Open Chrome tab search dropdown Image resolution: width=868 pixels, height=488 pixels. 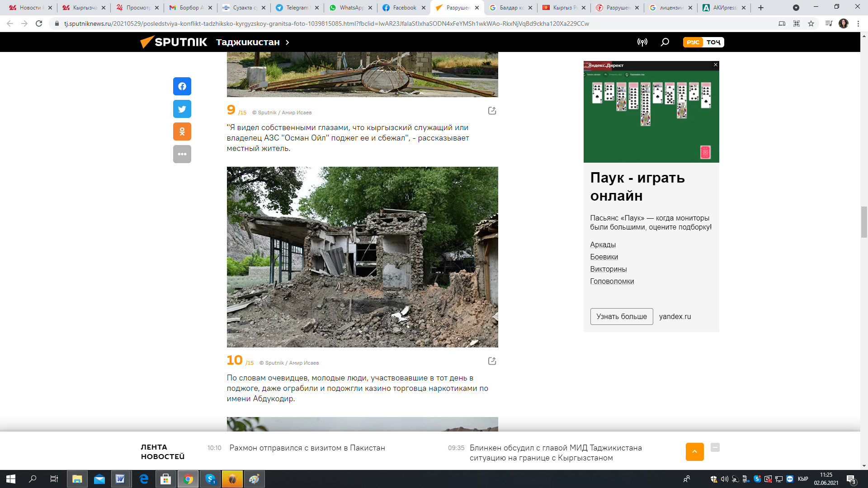[x=796, y=8]
